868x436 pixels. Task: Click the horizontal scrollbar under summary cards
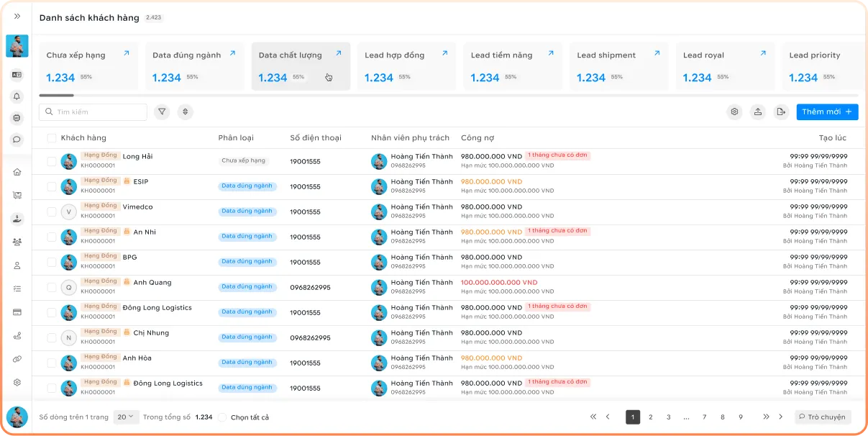pos(57,96)
